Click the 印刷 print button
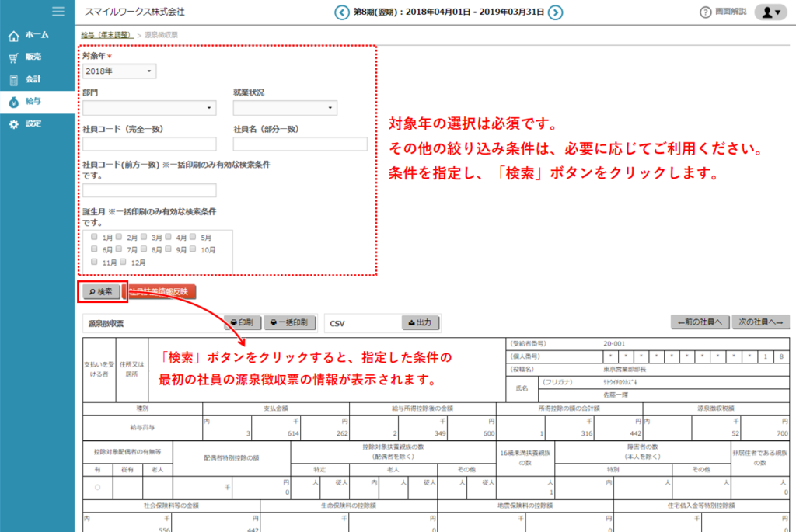796x532 pixels. (x=243, y=322)
